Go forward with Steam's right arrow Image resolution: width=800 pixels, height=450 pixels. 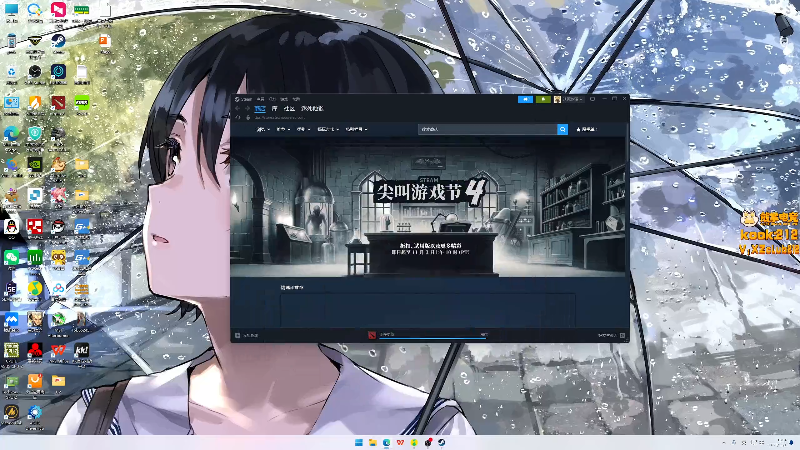coord(247,109)
